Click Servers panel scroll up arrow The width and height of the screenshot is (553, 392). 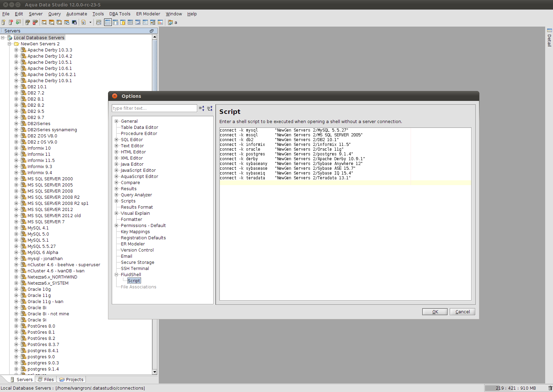tap(155, 37)
